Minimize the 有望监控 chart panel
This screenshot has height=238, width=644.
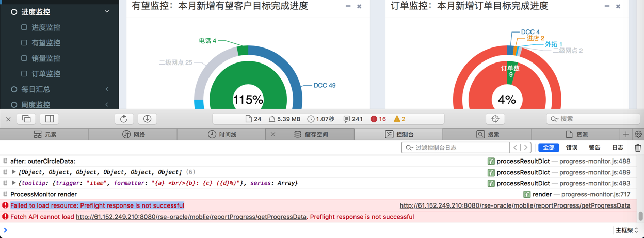tap(348, 6)
